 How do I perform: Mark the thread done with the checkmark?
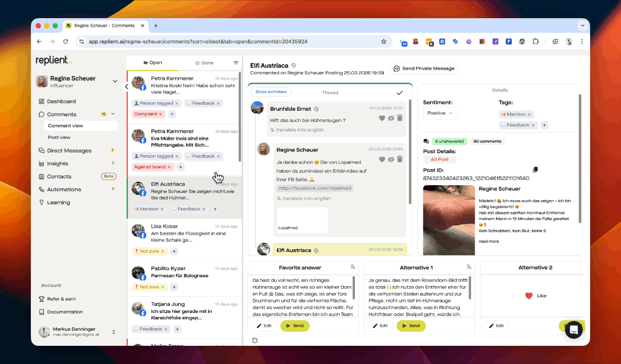[400, 93]
